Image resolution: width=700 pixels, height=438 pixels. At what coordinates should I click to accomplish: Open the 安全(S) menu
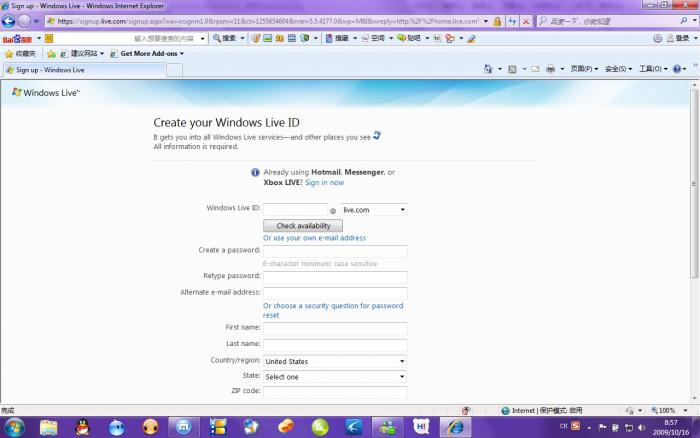[x=618, y=69]
